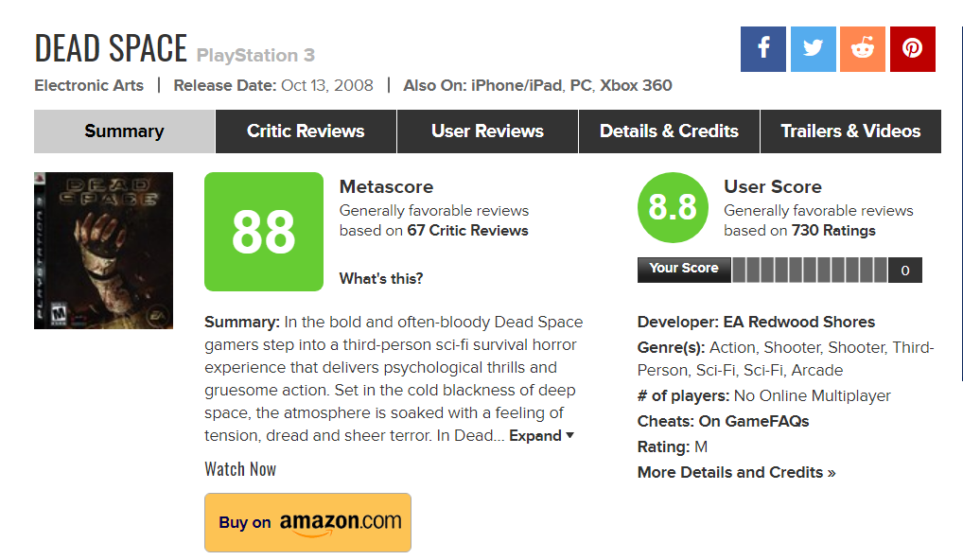The width and height of the screenshot is (963, 560).
Task: Click the Twitter share icon
Action: pyautogui.click(x=813, y=49)
